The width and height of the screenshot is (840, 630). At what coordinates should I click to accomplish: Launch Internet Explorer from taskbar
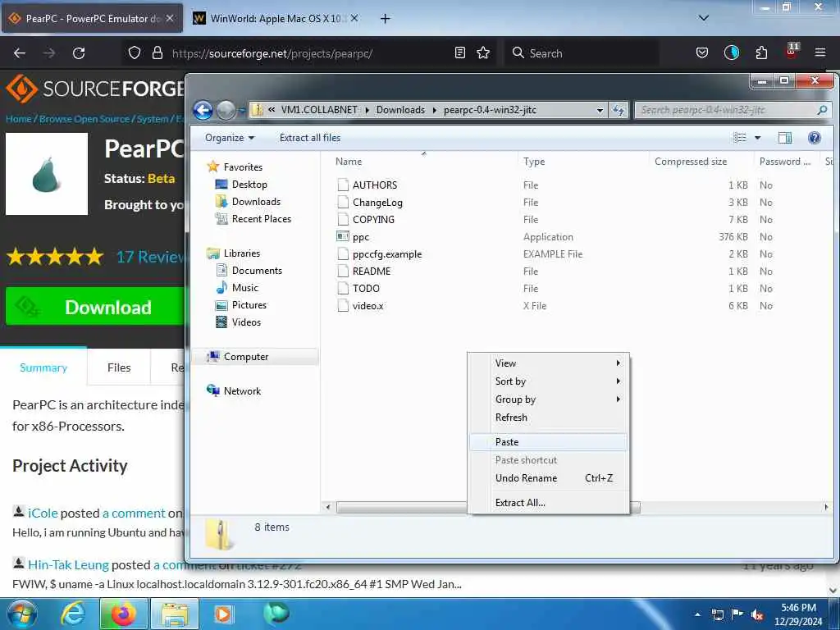click(x=73, y=614)
